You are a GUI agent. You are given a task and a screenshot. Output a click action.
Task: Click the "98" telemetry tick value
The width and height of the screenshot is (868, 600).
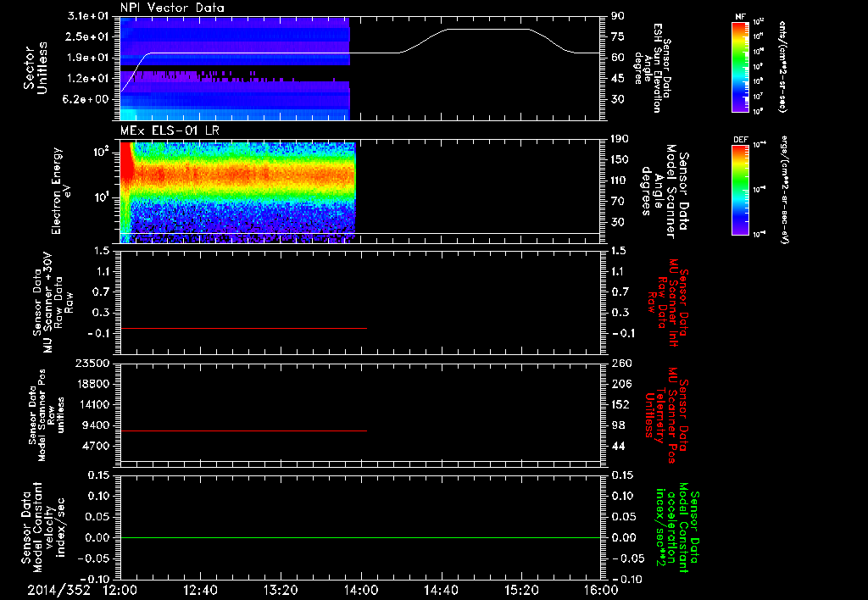(x=618, y=425)
